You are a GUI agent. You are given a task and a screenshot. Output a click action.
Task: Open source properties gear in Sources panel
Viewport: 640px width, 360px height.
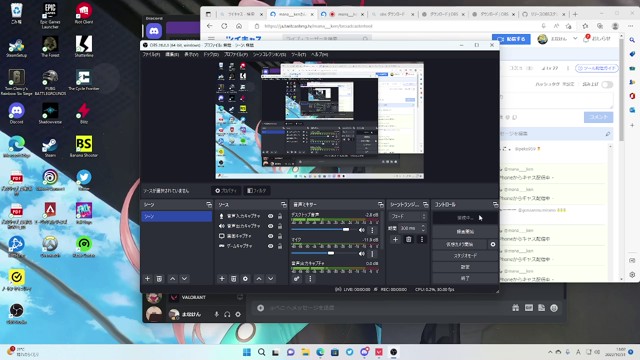[x=245, y=278]
